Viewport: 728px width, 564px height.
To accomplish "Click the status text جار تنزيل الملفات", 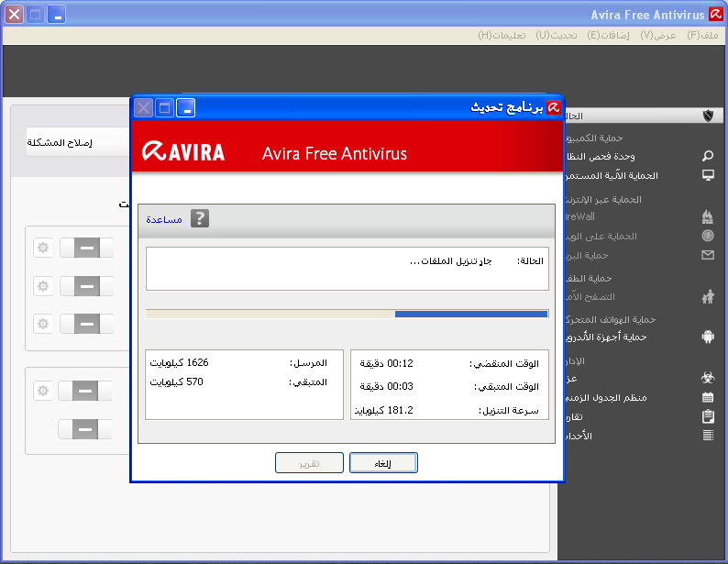I will pyautogui.click(x=450, y=261).
